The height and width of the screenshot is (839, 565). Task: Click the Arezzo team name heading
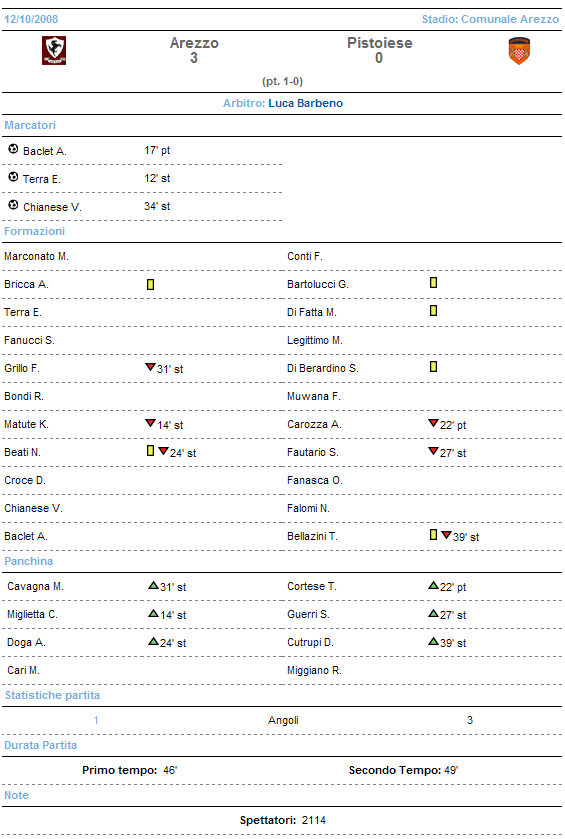click(194, 43)
